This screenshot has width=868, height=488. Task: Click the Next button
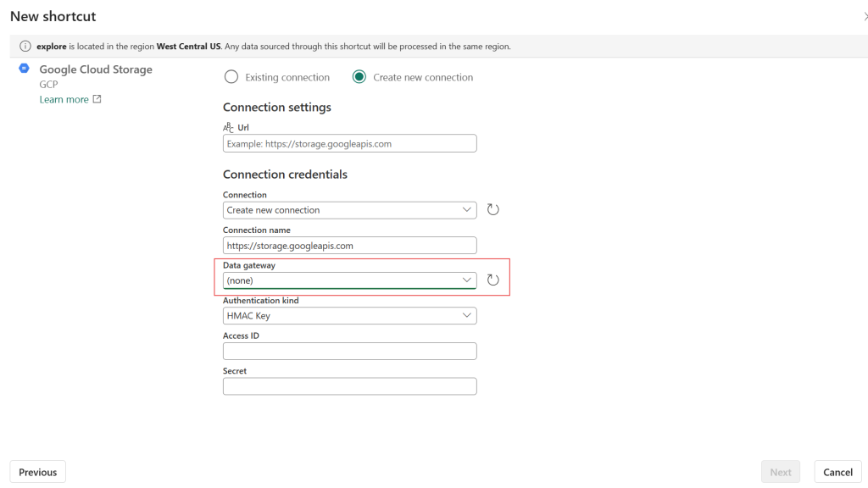[x=781, y=472]
